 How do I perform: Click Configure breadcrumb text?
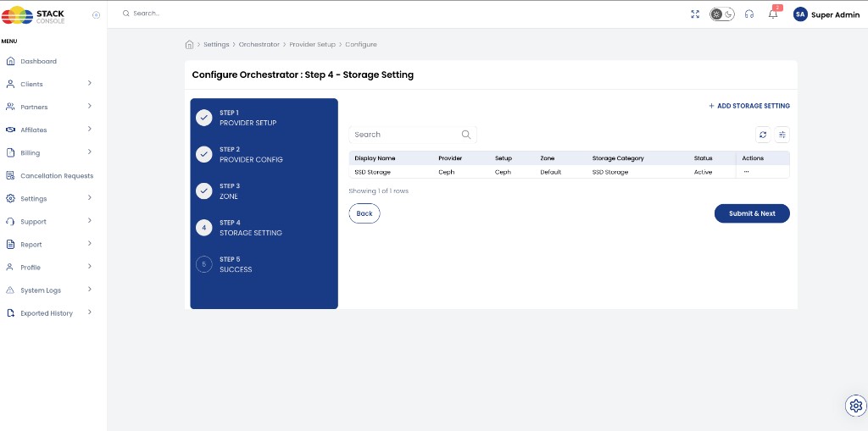361,44
